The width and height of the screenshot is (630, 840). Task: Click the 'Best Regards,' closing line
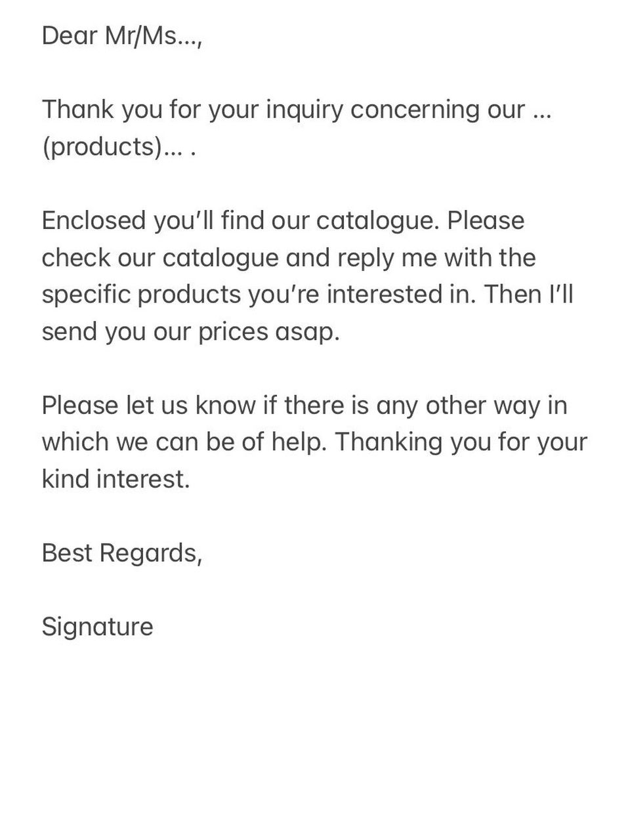click(122, 553)
